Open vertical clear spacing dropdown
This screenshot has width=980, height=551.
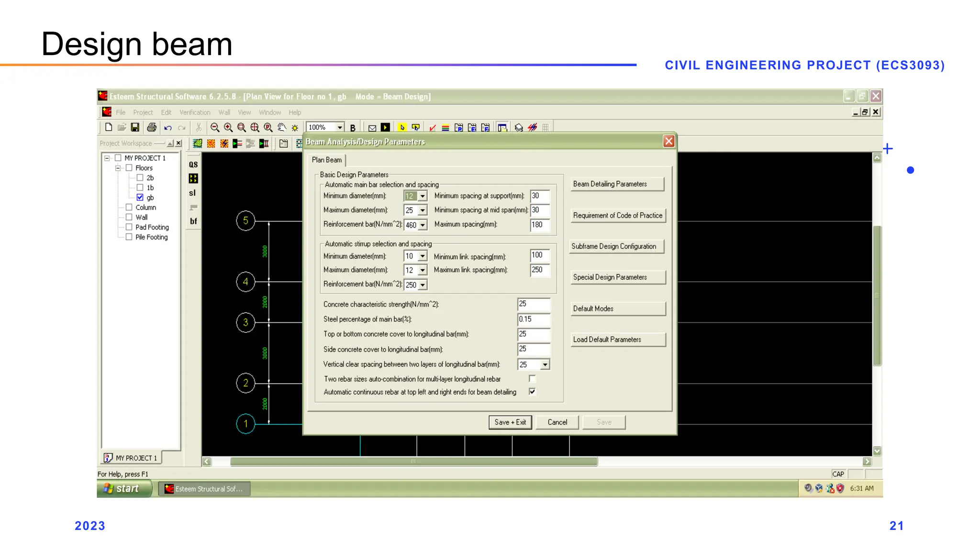pos(545,364)
